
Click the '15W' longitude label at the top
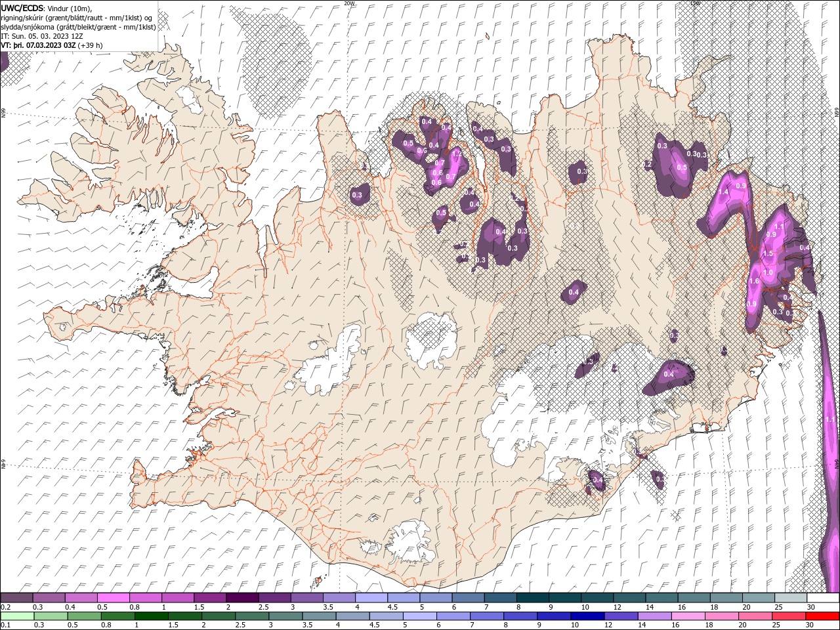point(695,3)
